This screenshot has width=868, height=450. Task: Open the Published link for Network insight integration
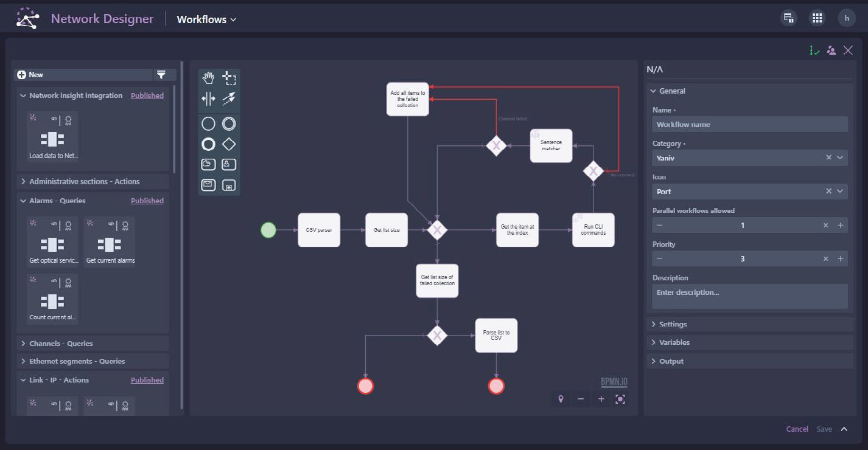(147, 95)
